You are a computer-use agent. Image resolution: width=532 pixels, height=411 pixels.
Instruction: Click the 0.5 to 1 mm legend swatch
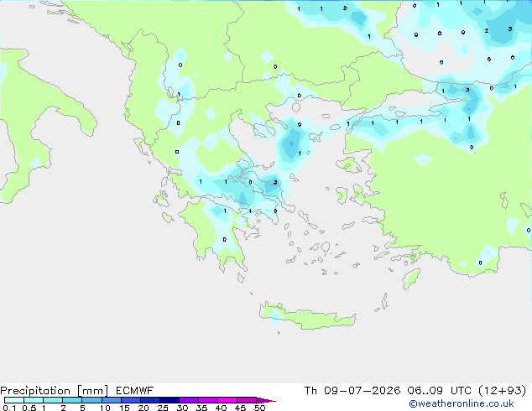pos(34,400)
